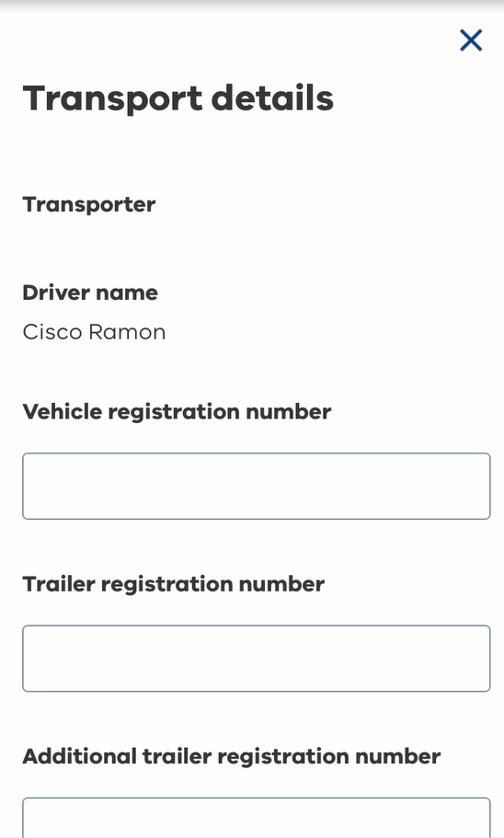Click the word details in the page title
This screenshot has height=838, width=504.
coord(272,98)
